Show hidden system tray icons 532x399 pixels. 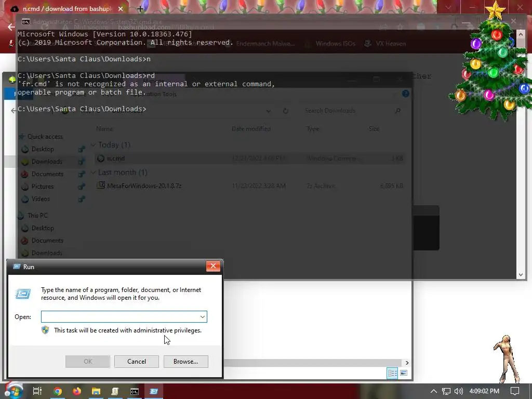(x=433, y=391)
